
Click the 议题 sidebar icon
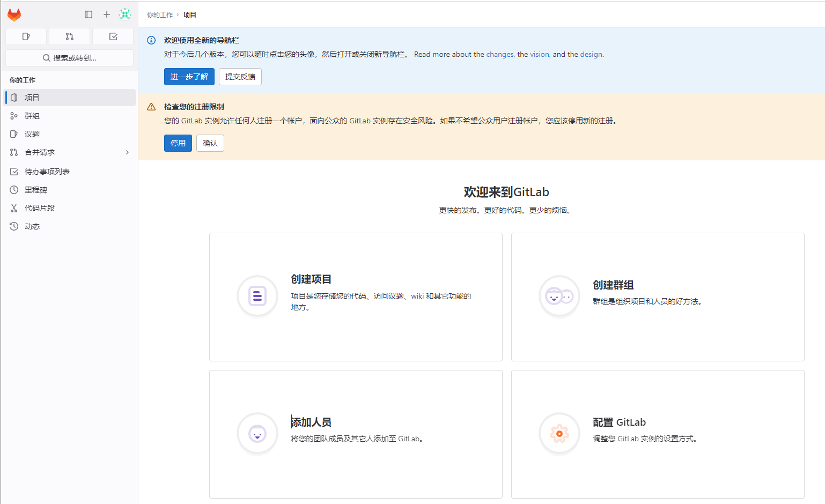[x=14, y=134]
